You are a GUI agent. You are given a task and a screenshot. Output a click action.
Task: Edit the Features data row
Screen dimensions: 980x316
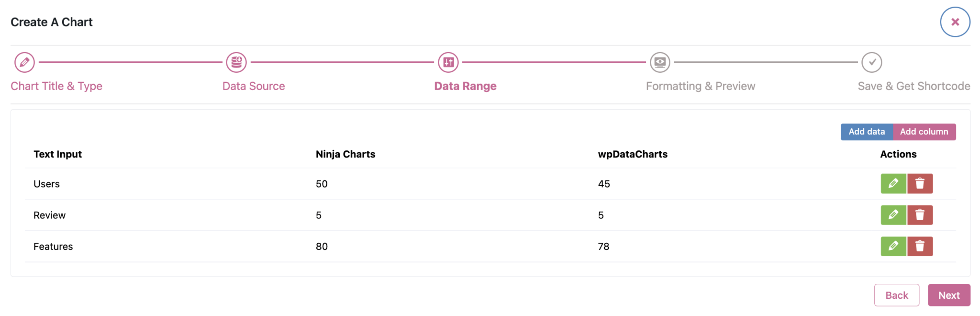click(x=893, y=246)
